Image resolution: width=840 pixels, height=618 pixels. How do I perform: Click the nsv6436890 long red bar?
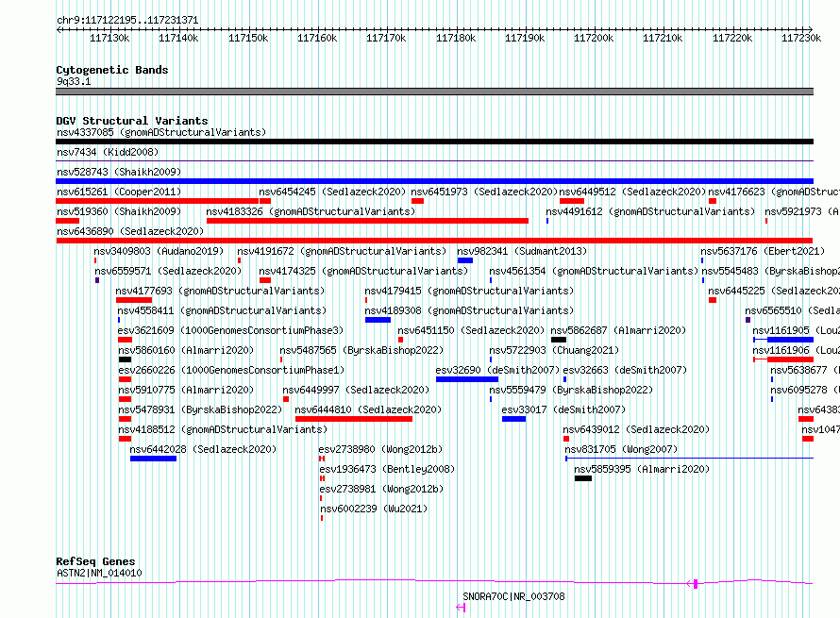pyautogui.click(x=434, y=241)
